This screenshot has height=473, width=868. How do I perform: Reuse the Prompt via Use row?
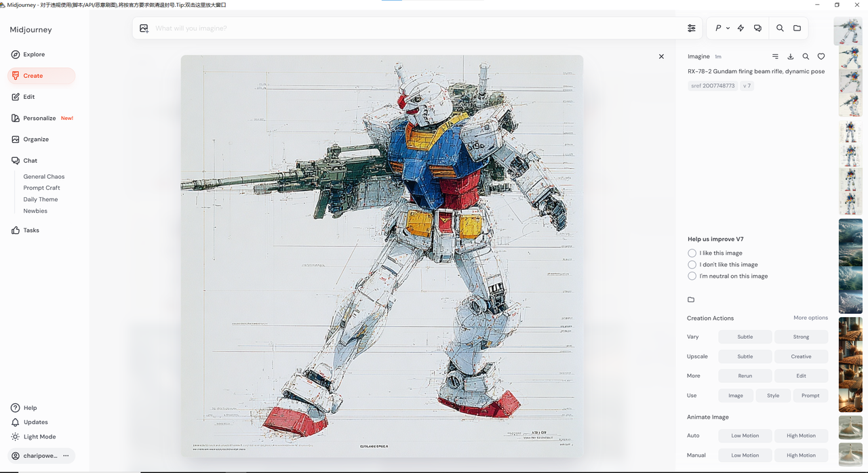[x=810, y=396]
